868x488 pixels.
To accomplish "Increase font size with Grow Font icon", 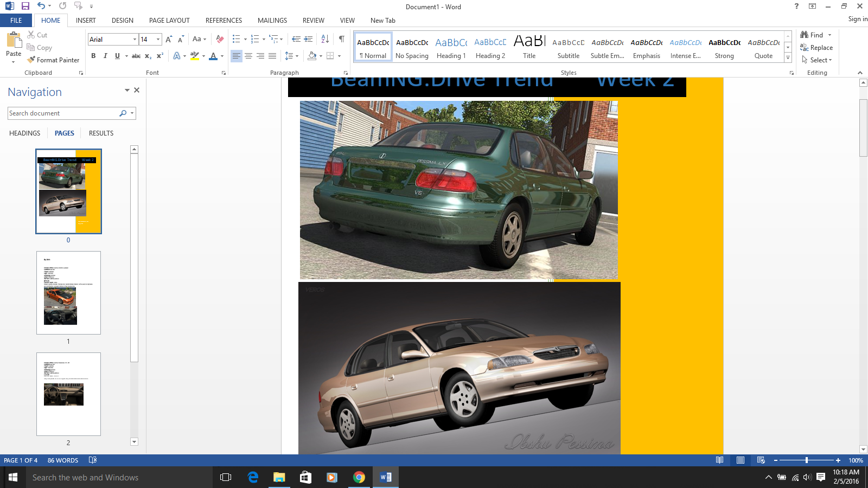I will click(169, 39).
